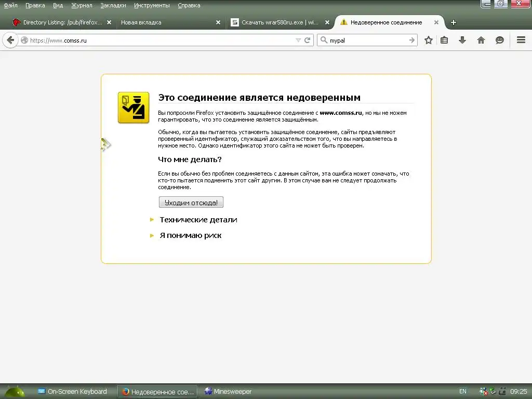Viewport: 532px width, 399px height.
Task: Open the Вид menu
Action: tap(58, 5)
